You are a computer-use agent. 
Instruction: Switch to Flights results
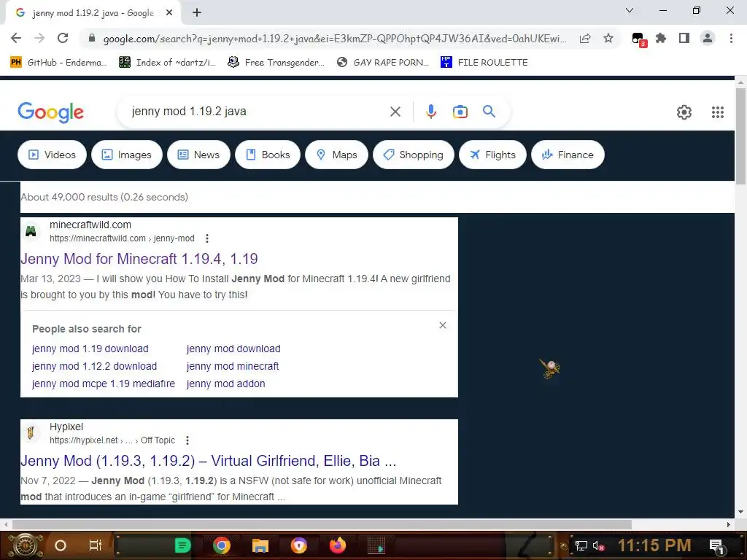pyautogui.click(x=492, y=155)
